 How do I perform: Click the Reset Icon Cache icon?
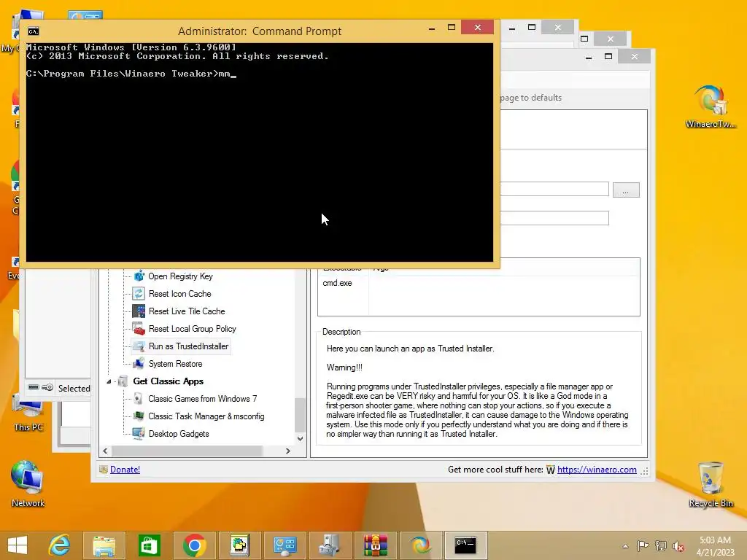[139, 294]
